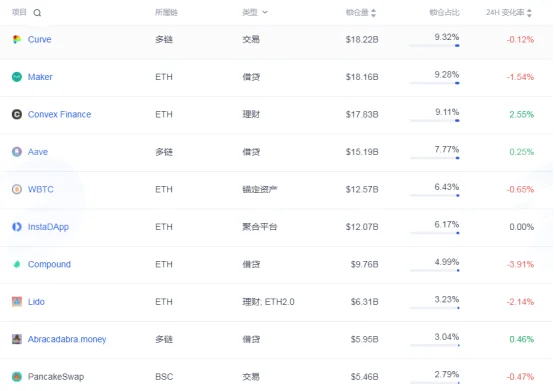Viewport: 554px width, 391px height.
Task: Click the Lido logo icon
Action: (x=17, y=302)
